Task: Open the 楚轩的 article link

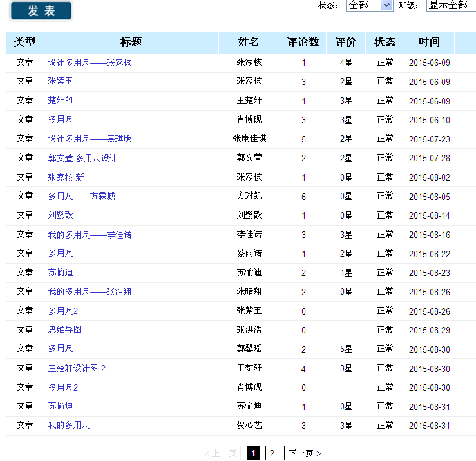Action: (60, 101)
